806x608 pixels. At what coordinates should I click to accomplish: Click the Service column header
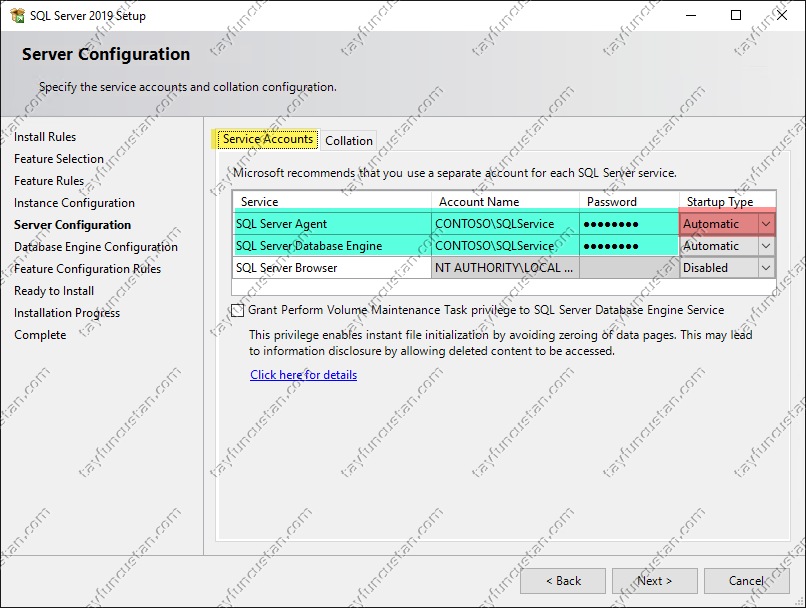pos(332,201)
